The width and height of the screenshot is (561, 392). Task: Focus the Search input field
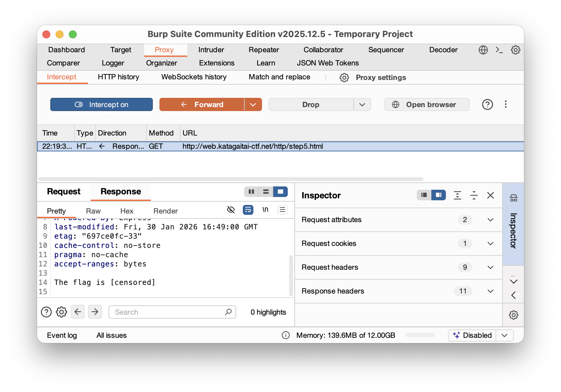172,312
